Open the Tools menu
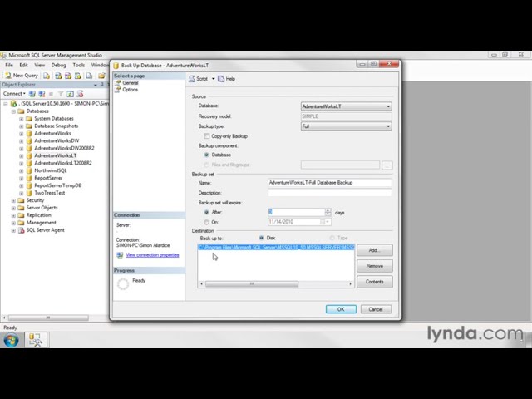The image size is (532, 399). (x=79, y=65)
